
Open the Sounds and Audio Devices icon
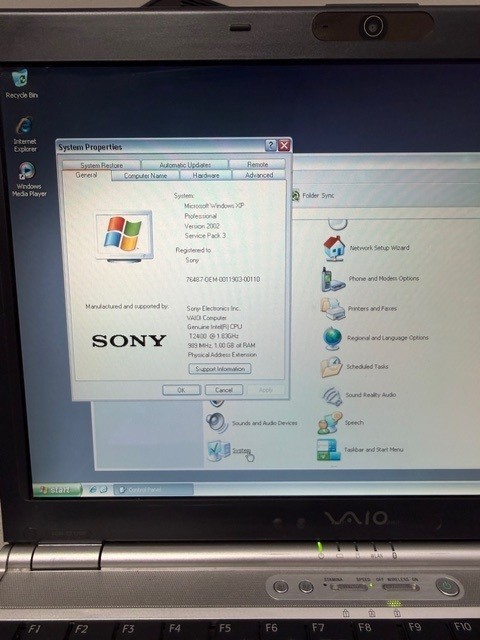[217, 423]
